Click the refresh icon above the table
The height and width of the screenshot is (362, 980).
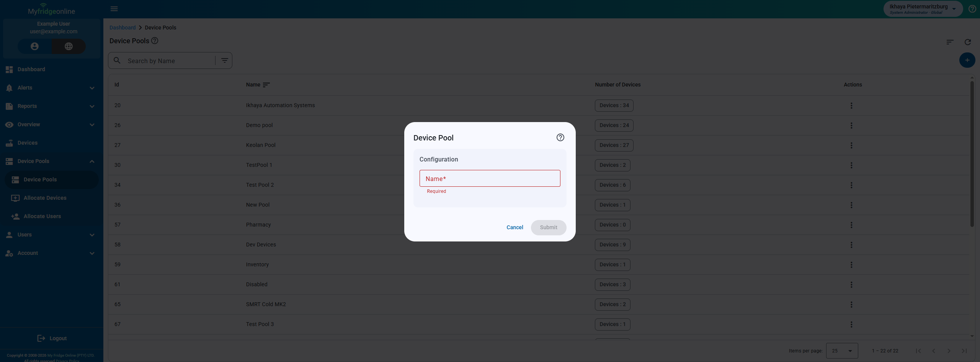click(968, 42)
